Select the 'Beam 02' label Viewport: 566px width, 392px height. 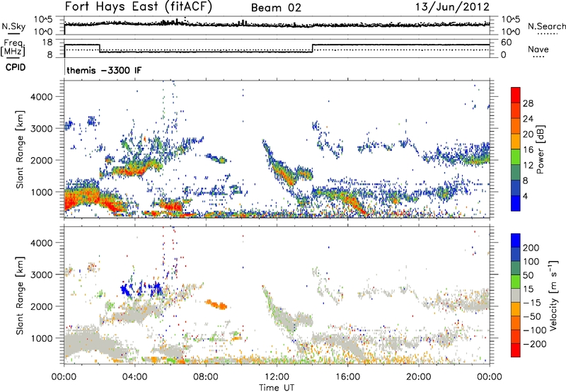pyautogui.click(x=276, y=8)
